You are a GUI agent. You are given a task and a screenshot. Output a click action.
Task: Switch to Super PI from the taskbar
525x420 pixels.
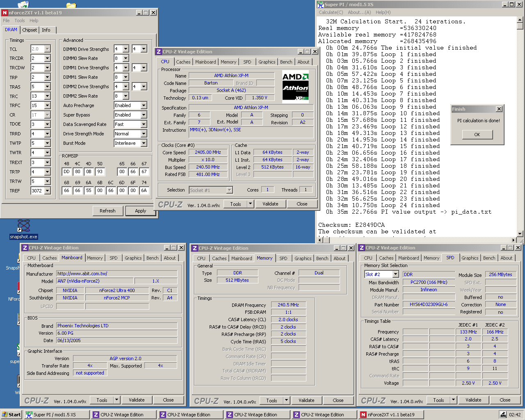[x=56, y=415]
